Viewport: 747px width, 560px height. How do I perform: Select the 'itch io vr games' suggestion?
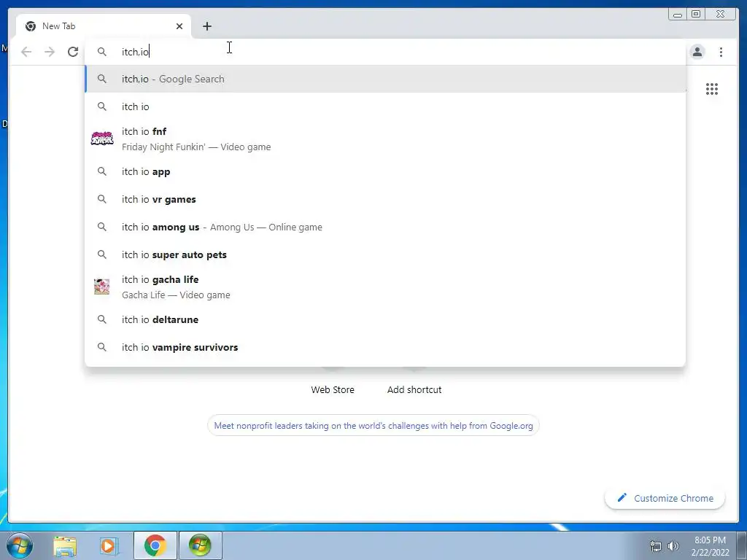pyautogui.click(x=385, y=199)
